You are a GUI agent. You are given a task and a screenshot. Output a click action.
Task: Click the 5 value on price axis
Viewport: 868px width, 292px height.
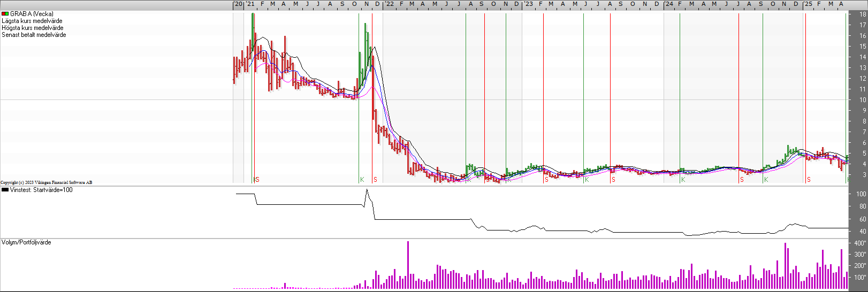tap(864, 153)
